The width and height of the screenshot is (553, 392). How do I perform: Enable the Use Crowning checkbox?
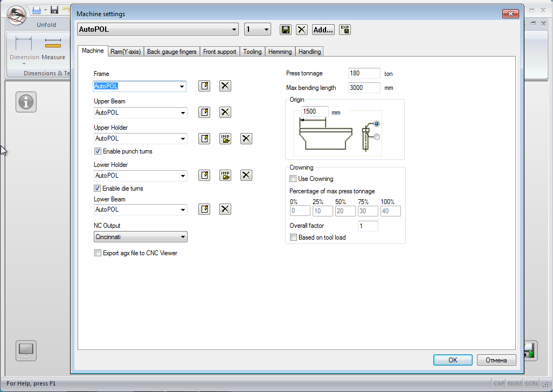point(293,179)
